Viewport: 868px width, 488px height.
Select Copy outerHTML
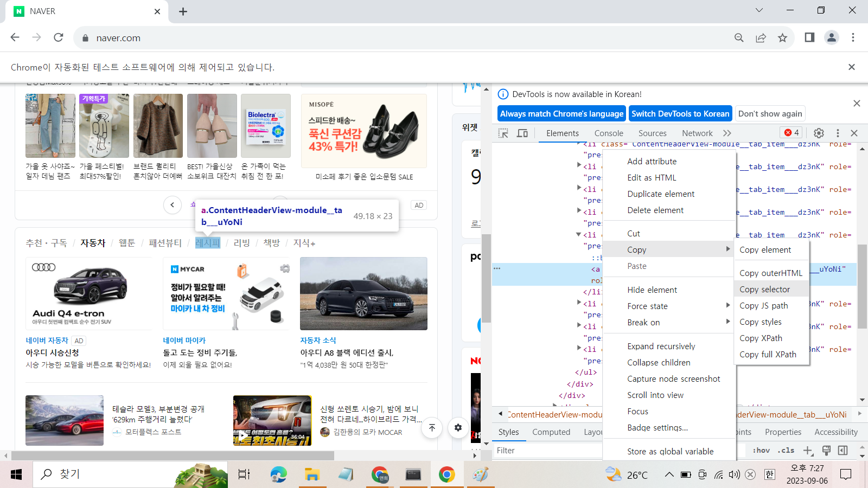pyautogui.click(x=770, y=273)
